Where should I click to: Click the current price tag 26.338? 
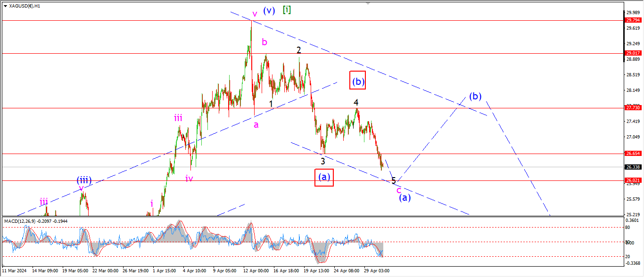632,167
